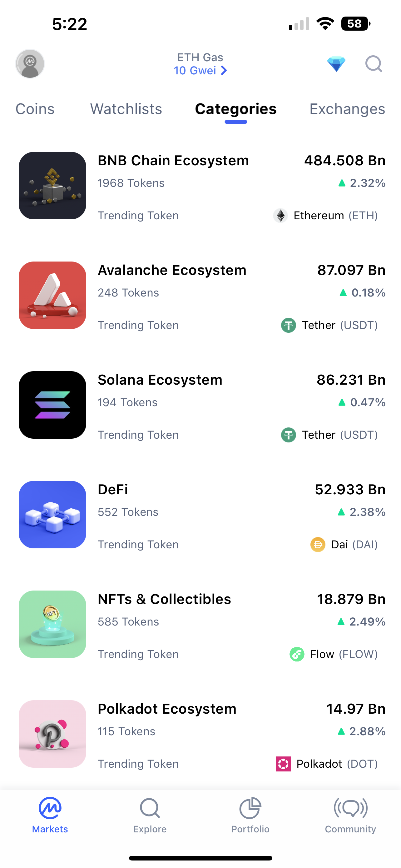Tap the search magnifier icon

coord(374,64)
